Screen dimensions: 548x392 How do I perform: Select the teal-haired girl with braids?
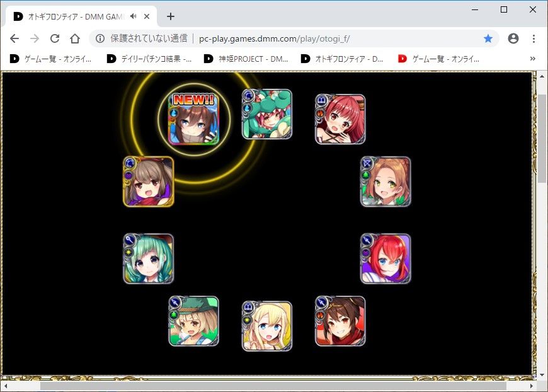149,259
